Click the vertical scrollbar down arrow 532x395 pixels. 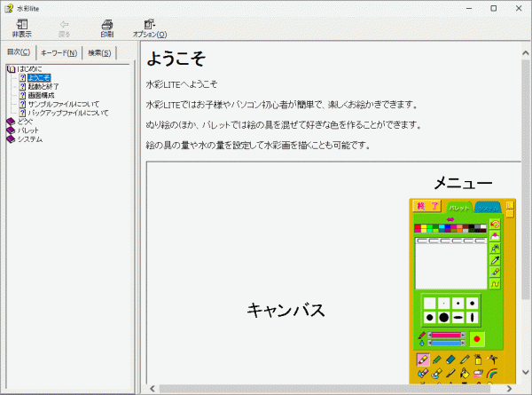[526, 372]
